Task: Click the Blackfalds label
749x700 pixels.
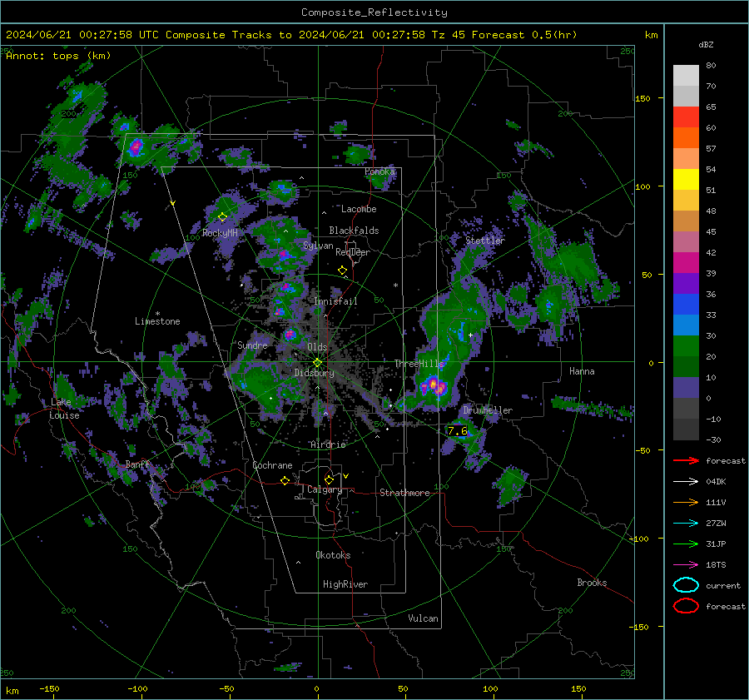Action: coord(354,231)
